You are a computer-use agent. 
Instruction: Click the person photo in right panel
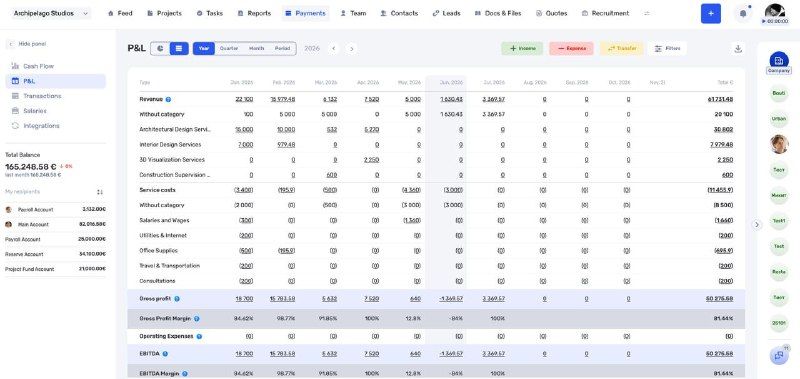click(x=779, y=144)
